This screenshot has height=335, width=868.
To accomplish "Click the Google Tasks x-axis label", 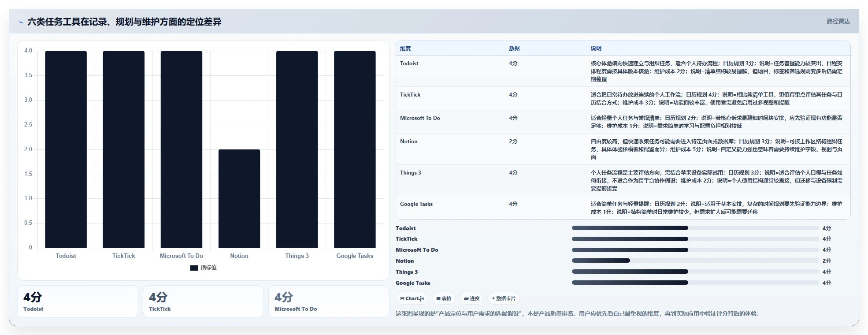I will [x=355, y=256].
